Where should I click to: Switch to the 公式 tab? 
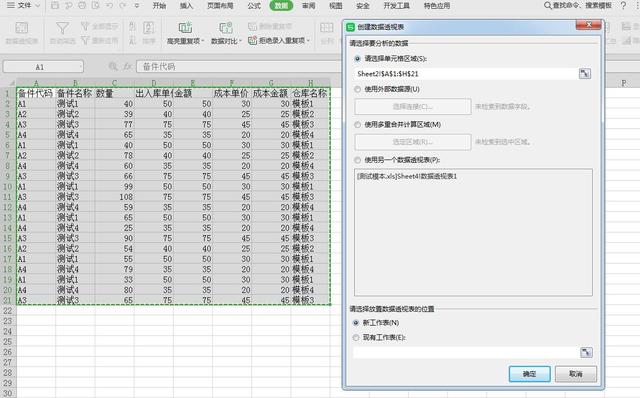(254, 6)
